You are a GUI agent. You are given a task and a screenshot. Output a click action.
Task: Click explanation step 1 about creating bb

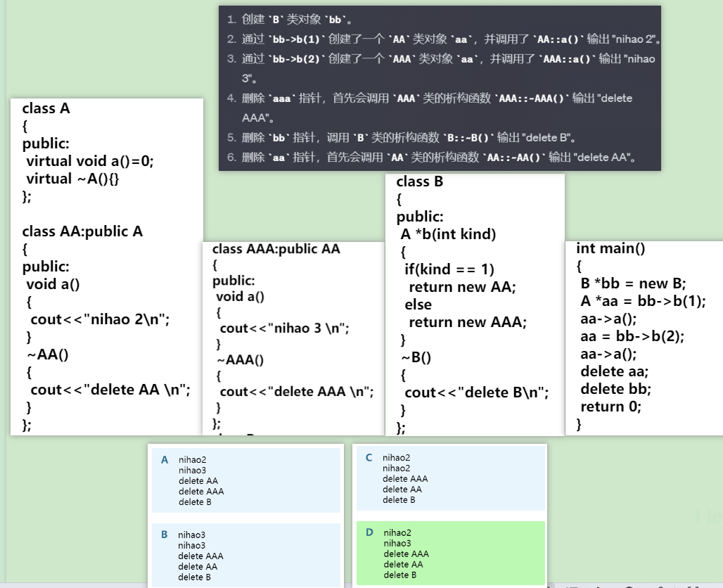click(x=290, y=20)
